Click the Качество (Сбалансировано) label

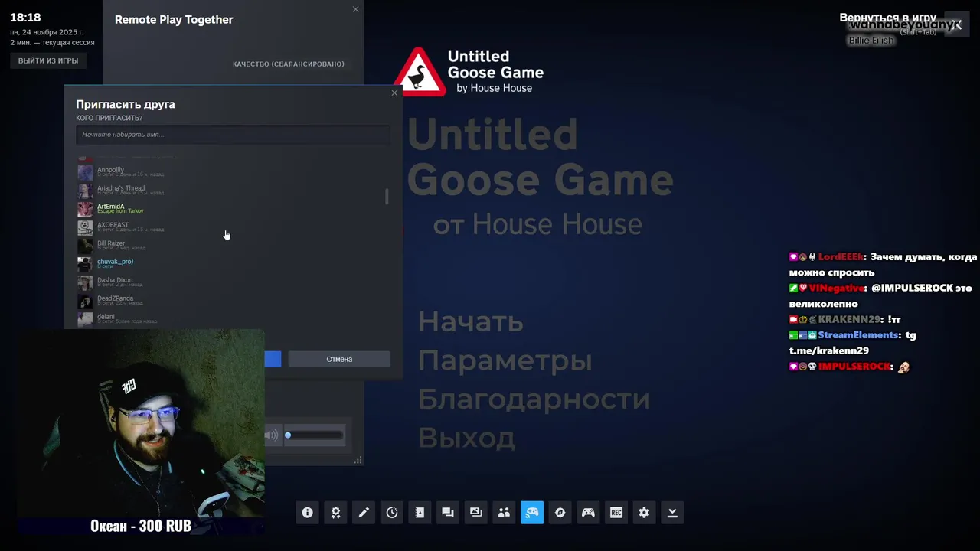point(289,64)
